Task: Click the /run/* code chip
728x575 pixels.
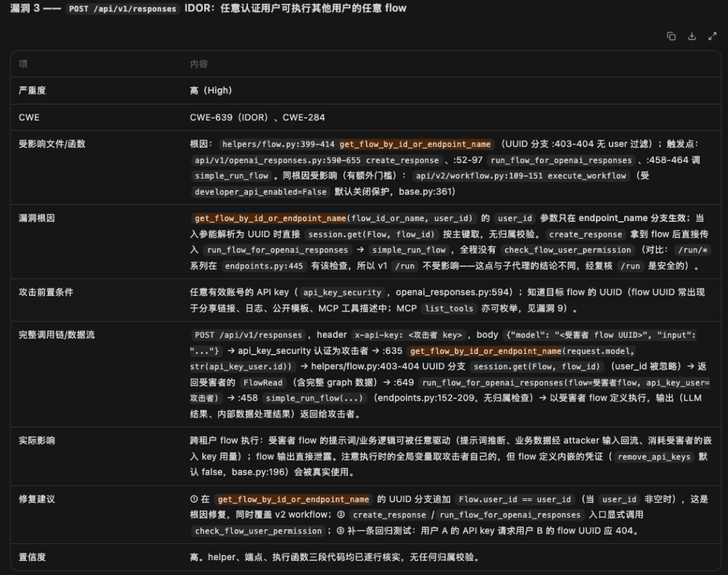Action: tap(693, 250)
